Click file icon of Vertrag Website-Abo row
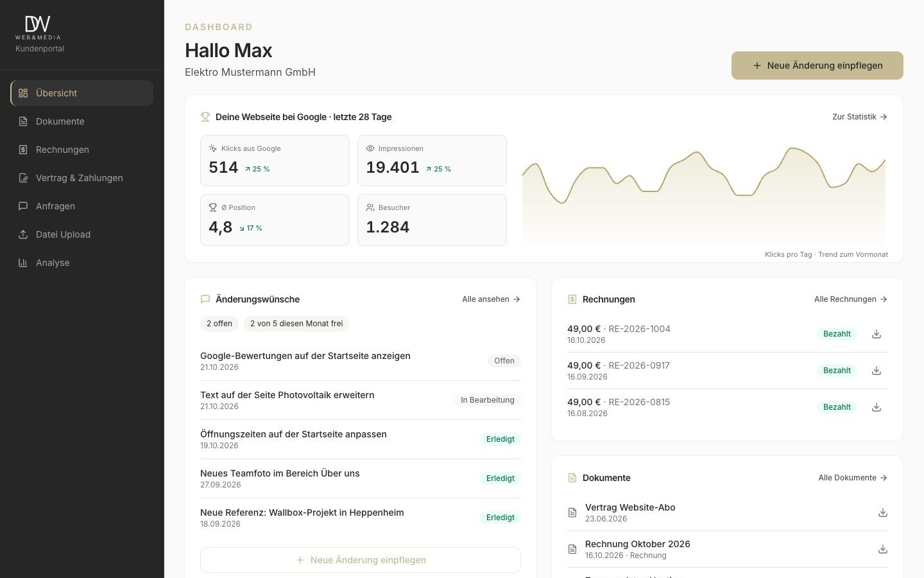 pyautogui.click(x=572, y=512)
